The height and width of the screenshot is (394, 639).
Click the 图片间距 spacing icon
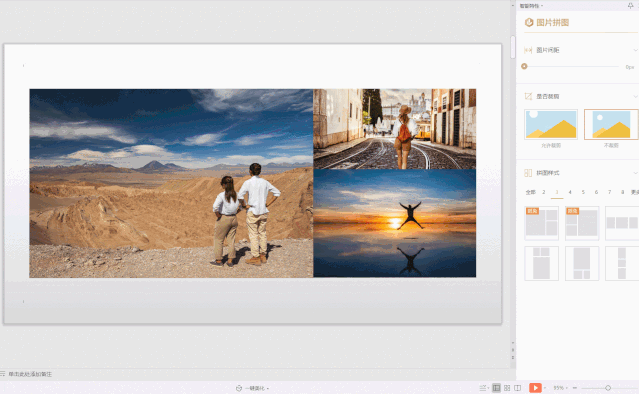[x=528, y=50]
